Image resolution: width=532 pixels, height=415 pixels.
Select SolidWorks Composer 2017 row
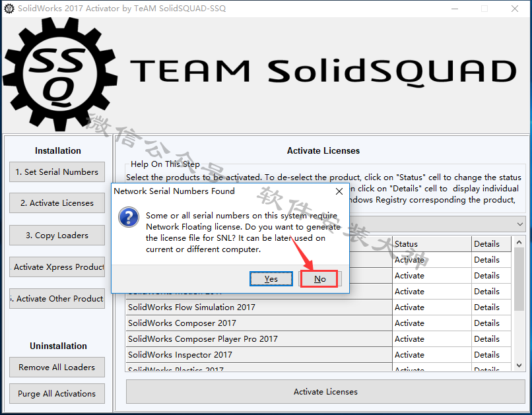tap(259, 323)
